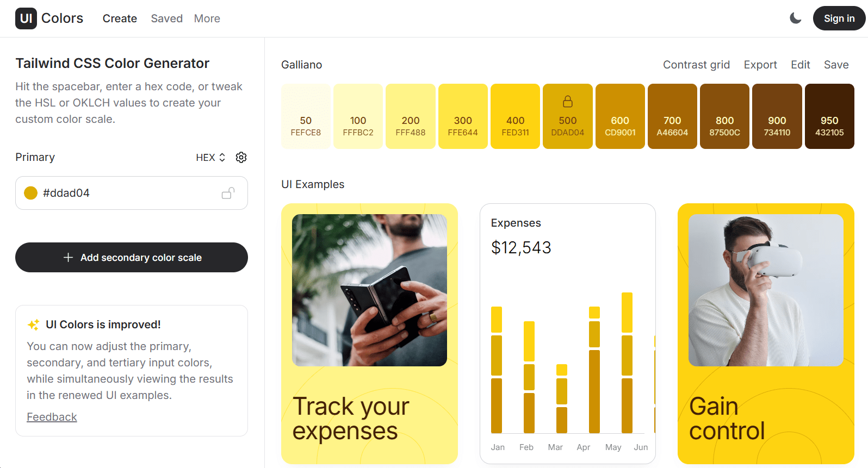Open the Contrast grid view

pyautogui.click(x=696, y=65)
